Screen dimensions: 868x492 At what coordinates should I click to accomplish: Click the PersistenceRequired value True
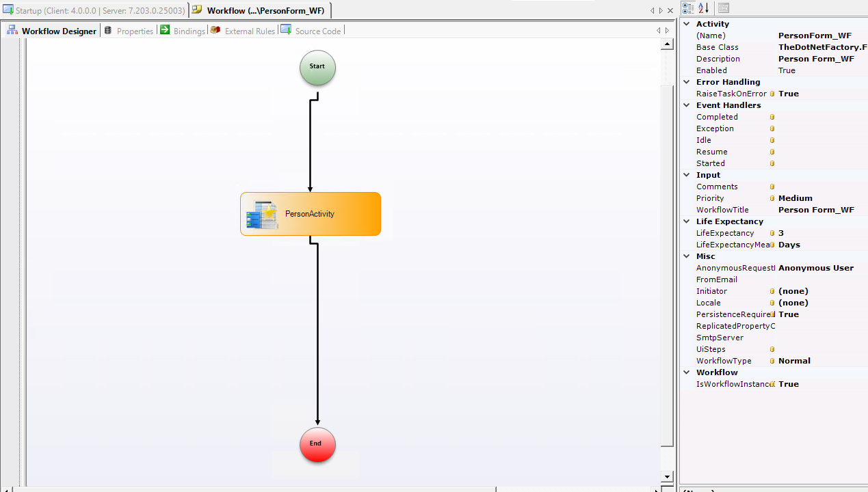[789, 314]
